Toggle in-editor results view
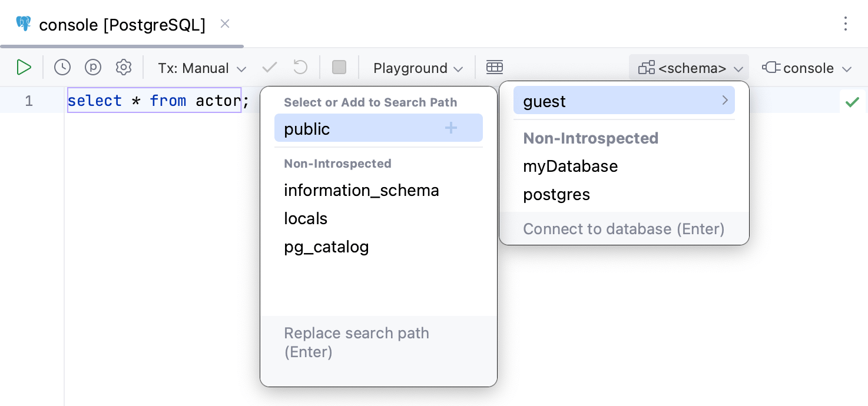The height and width of the screenshot is (406, 868). pyautogui.click(x=495, y=66)
